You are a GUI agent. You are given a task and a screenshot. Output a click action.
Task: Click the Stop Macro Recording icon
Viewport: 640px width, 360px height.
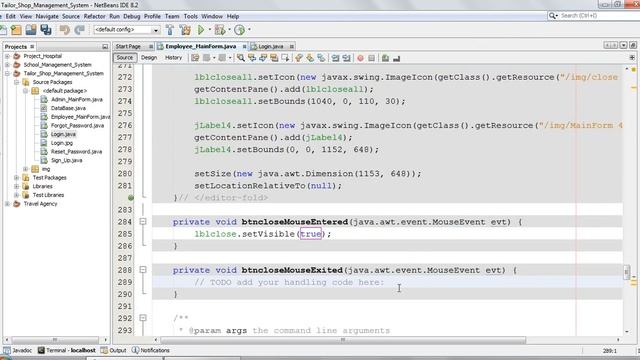click(371, 58)
